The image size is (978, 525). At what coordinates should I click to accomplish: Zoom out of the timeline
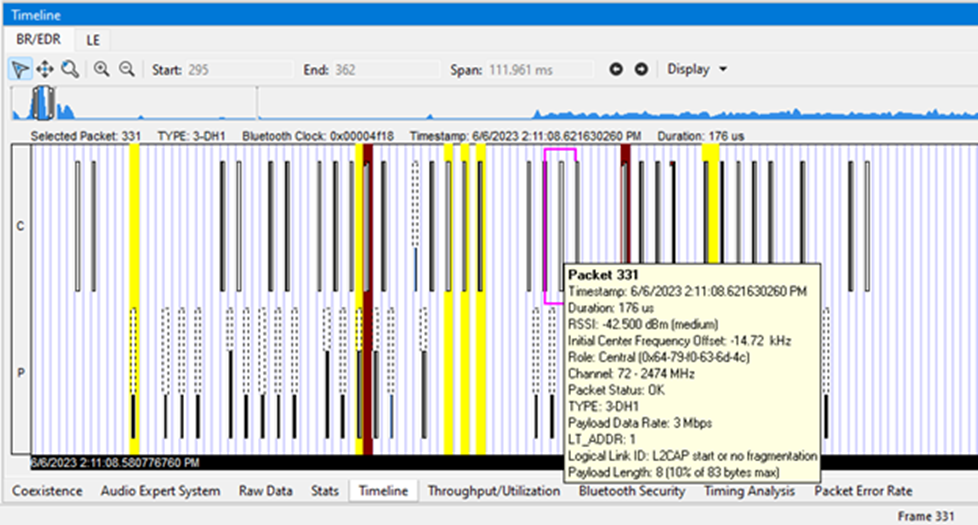[x=127, y=69]
